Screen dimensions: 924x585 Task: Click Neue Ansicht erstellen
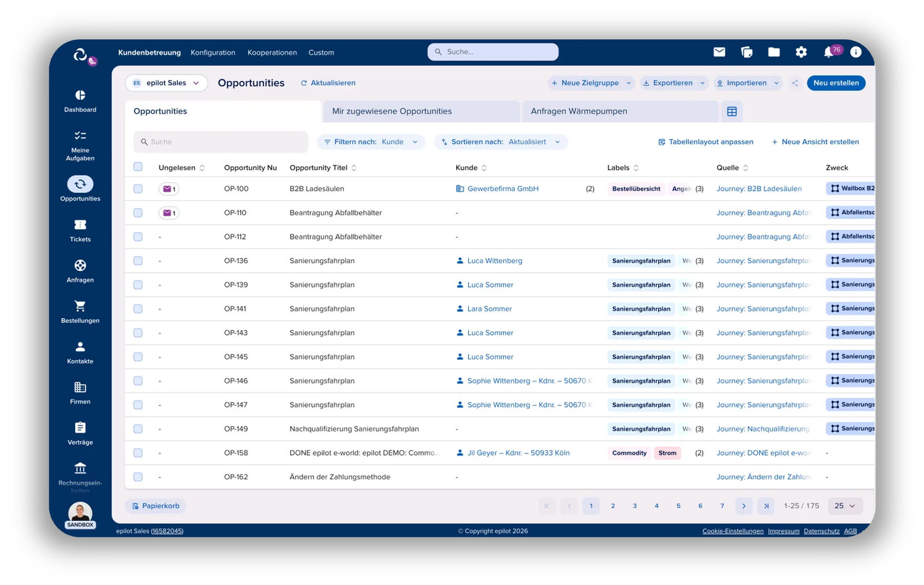point(815,142)
